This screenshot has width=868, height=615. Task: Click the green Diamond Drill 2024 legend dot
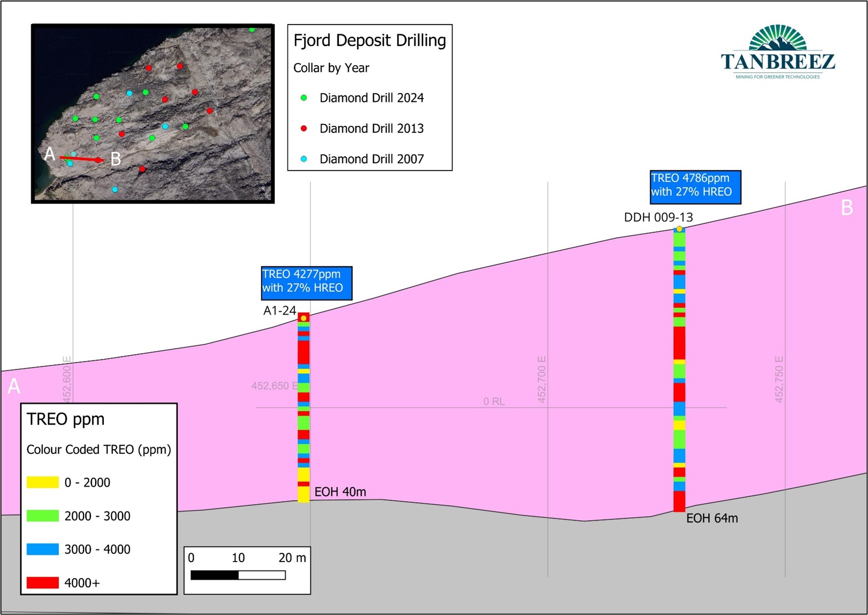[x=304, y=98]
